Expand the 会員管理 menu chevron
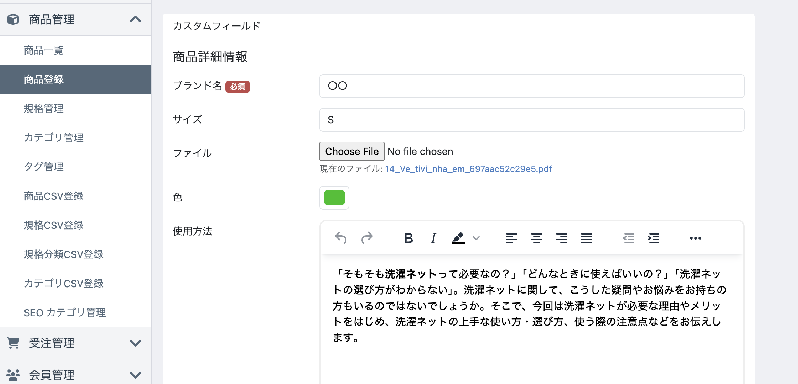This screenshot has width=798, height=384. point(135,375)
